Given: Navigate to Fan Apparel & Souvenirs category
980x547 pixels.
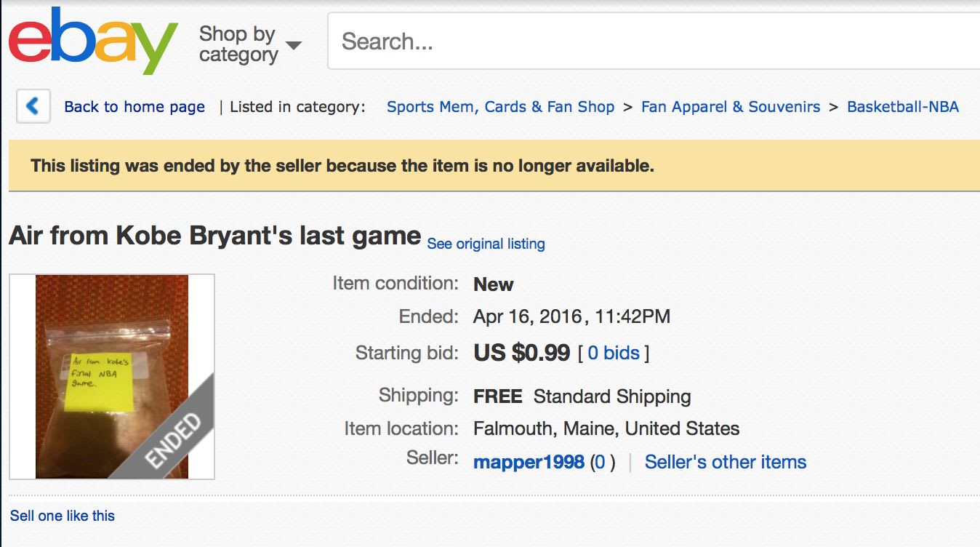Looking at the screenshot, I should pyautogui.click(x=730, y=107).
